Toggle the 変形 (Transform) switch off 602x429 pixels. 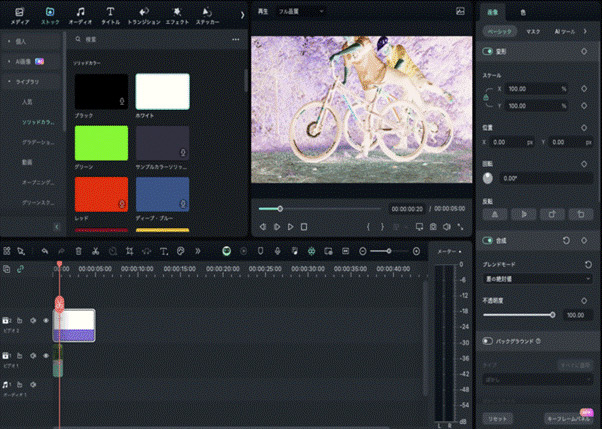(489, 51)
